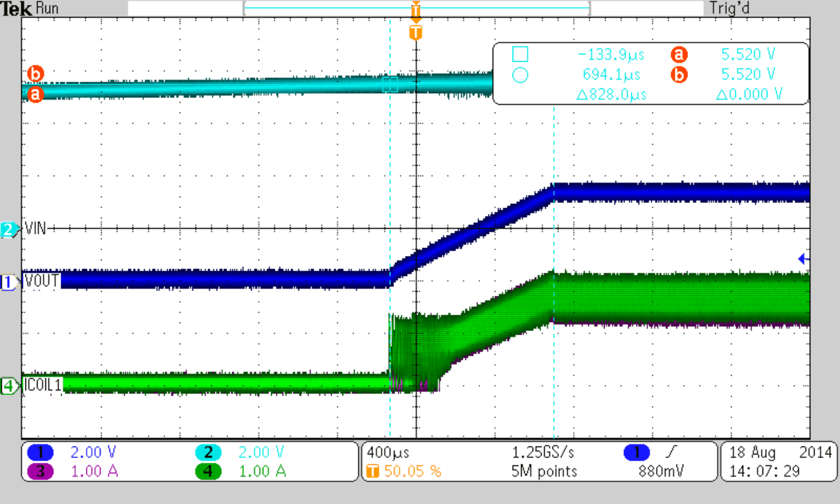Click cursor b 5.520 V reading

[x=748, y=75]
